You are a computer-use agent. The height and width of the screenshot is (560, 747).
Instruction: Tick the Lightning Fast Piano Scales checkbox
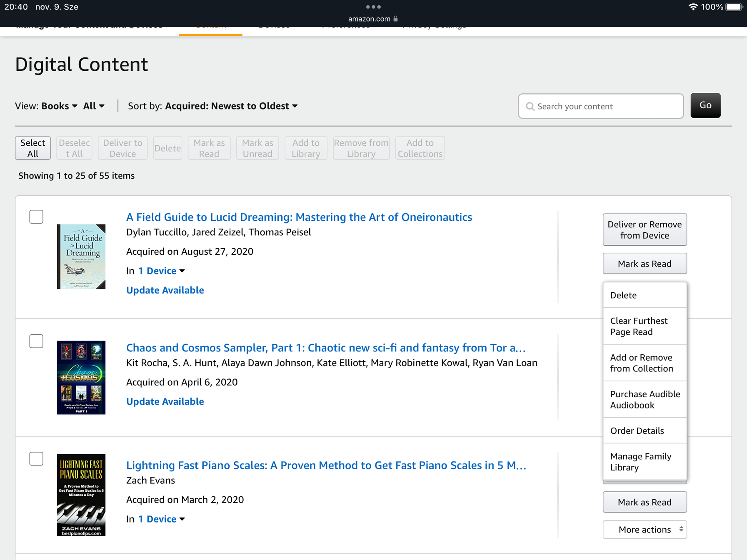[36, 458]
